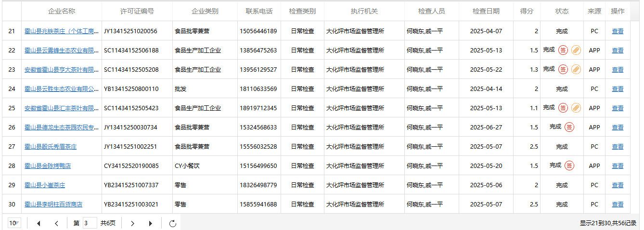Click the red 签 signature icon in row 22
This screenshot has height=230, width=644.
[563, 50]
